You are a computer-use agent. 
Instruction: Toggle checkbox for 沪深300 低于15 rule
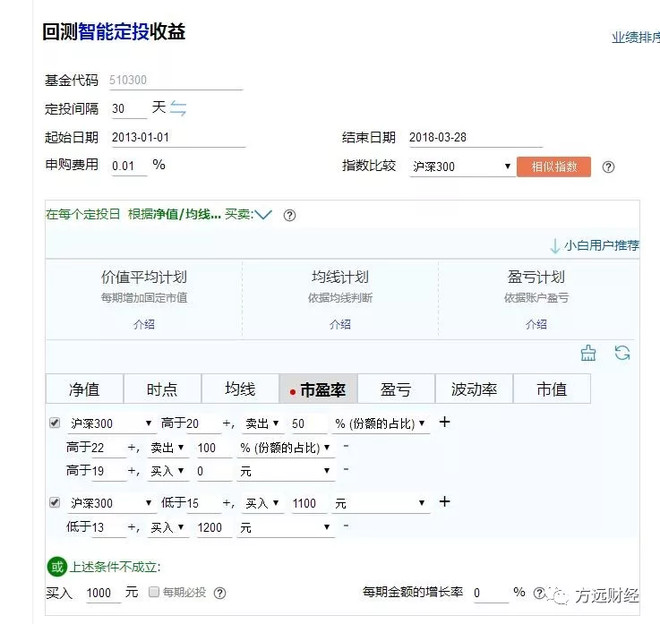pyautogui.click(x=55, y=502)
